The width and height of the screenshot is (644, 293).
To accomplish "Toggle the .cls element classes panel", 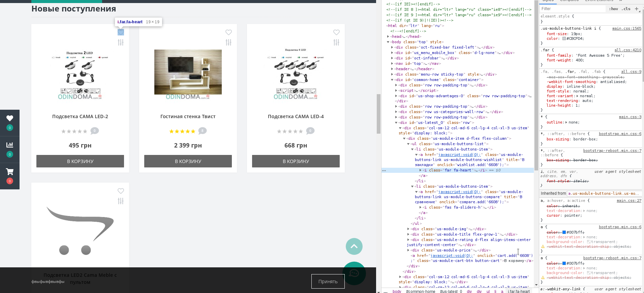I will pos(626,9).
